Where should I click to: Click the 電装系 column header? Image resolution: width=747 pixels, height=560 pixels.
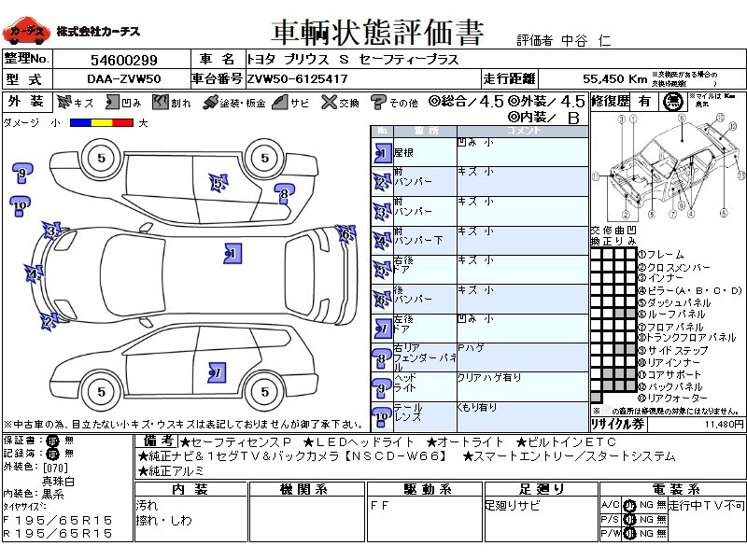coord(672,489)
